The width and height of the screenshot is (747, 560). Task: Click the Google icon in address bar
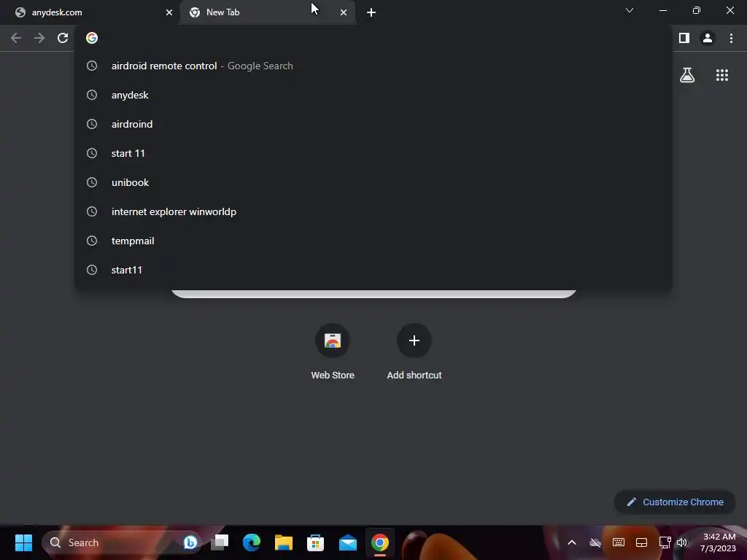pyautogui.click(x=92, y=38)
